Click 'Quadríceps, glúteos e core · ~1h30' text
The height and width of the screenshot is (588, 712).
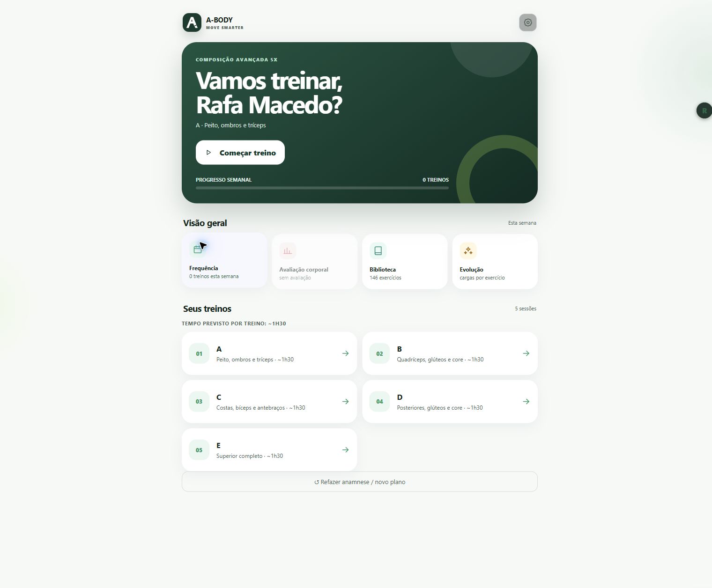(440, 360)
